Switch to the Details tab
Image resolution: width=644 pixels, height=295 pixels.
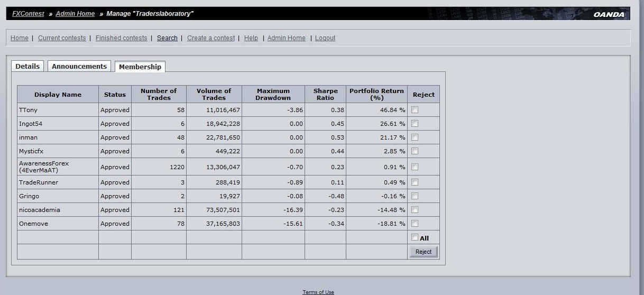click(27, 66)
